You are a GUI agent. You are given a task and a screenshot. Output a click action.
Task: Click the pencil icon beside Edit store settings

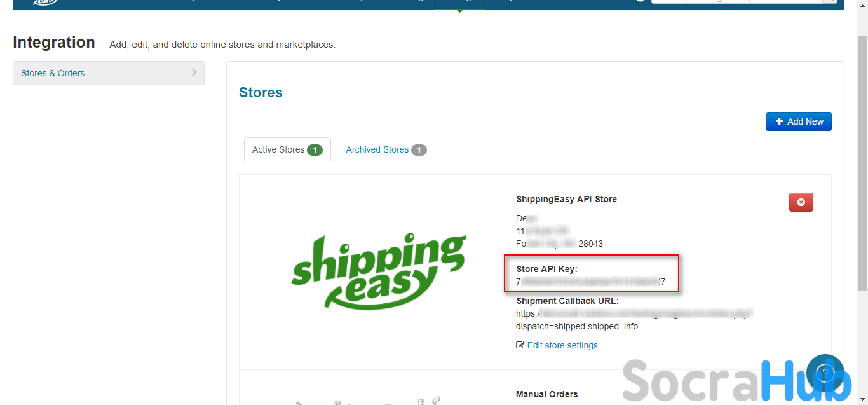click(x=520, y=345)
